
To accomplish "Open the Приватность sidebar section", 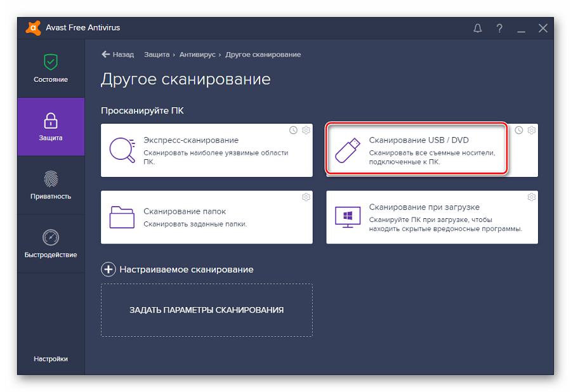I will click(x=51, y=185).
